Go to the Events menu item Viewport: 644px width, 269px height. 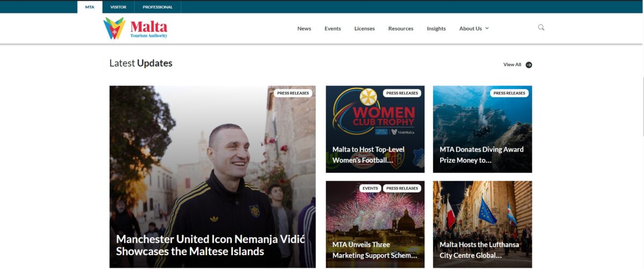click(x=333, y=28)
